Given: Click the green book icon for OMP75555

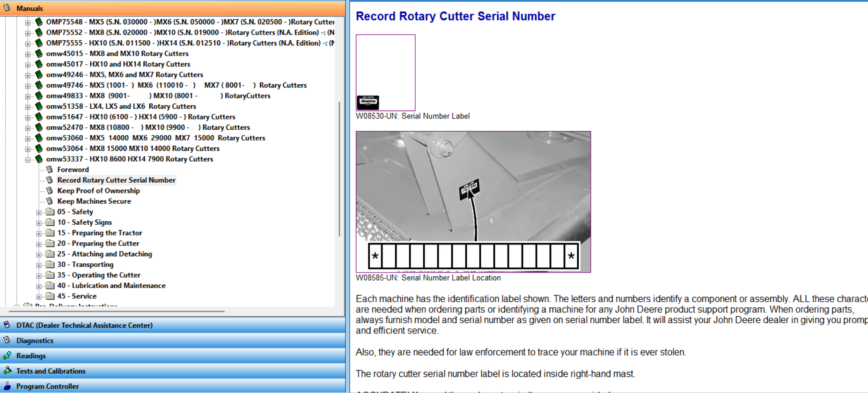Looking at the screenshot, I should pyautogui.click(x=39, y=43).
